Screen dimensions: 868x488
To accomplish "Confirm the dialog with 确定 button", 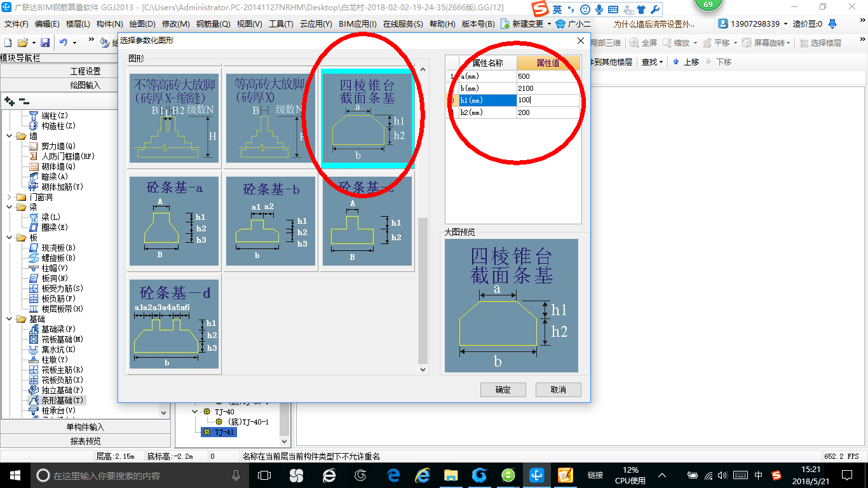I will [503, 390].
